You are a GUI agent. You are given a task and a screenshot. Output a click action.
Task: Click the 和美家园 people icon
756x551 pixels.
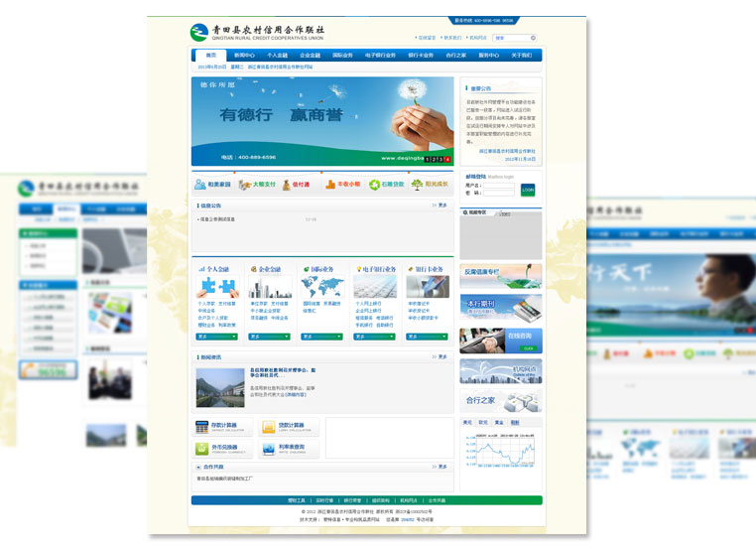click(200, 185)
